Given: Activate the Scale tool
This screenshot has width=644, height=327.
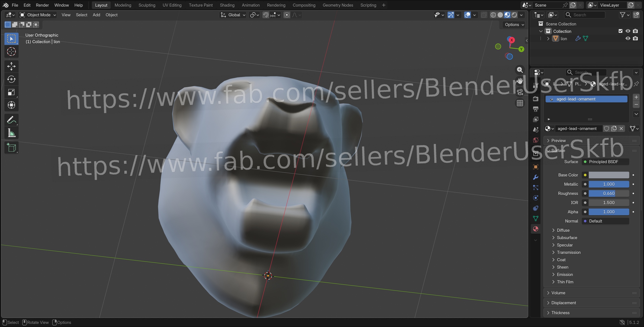Looking at the screenshot, I should pyautogui.click(x=11, y=92).
